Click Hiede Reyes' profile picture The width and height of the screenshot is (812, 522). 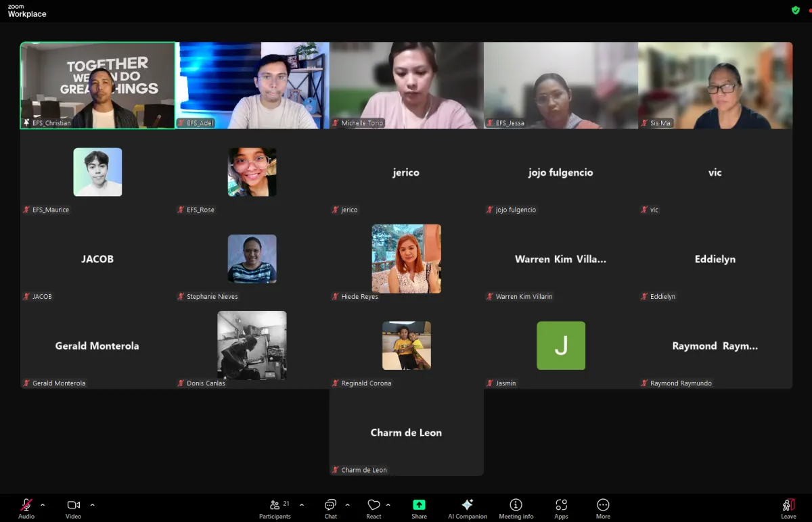tap(407, 259)
